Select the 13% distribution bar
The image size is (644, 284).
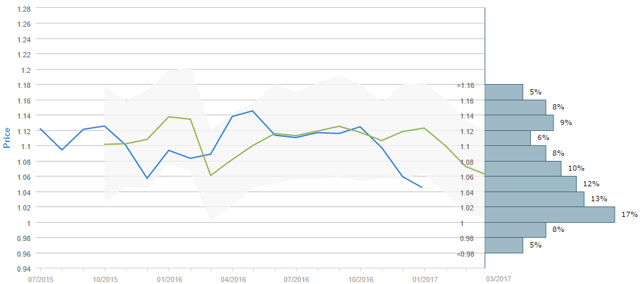534,199
